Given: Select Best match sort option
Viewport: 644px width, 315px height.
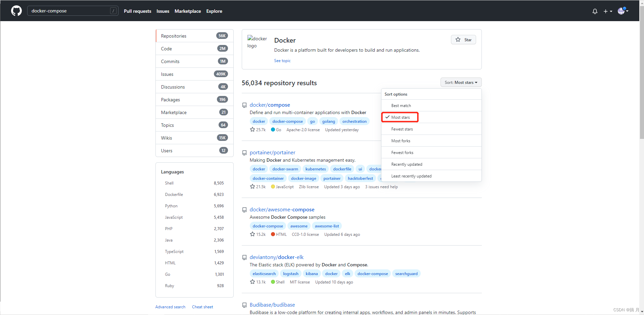Looking at the screenshot, I should tap(431, 105).
